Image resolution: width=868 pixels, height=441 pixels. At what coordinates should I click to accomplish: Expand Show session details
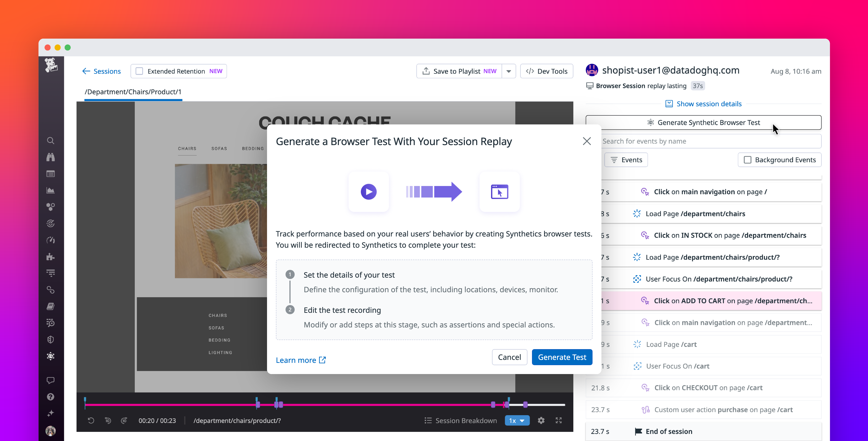coord(709,104)
